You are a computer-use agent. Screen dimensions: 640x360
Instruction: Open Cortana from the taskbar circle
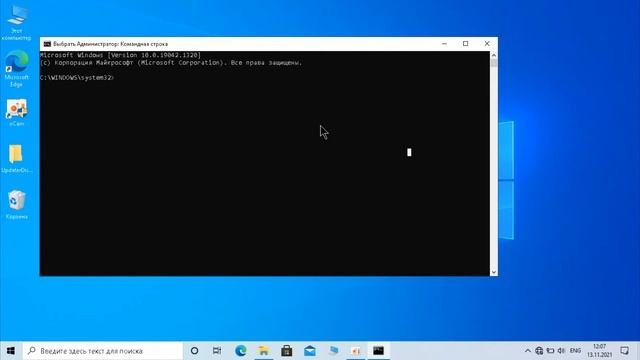[194, 351]
